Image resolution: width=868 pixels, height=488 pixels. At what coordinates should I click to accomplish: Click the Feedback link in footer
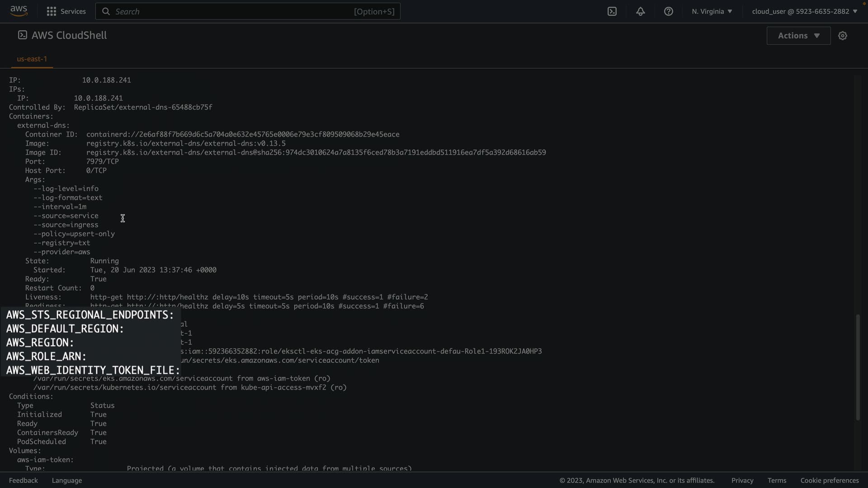click(24, 480)
